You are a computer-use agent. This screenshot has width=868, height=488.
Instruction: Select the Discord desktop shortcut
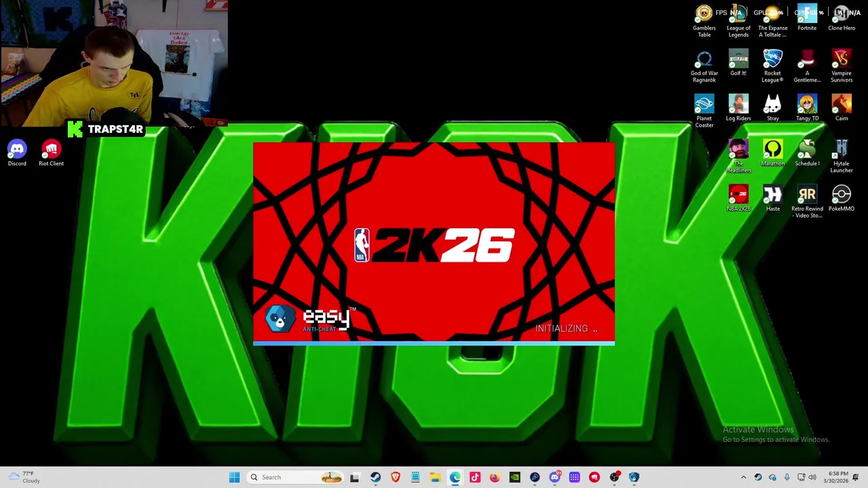click(17, 153)
